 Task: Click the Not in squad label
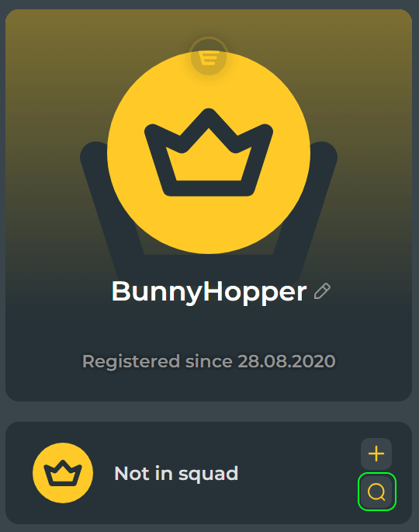(176, 473)
